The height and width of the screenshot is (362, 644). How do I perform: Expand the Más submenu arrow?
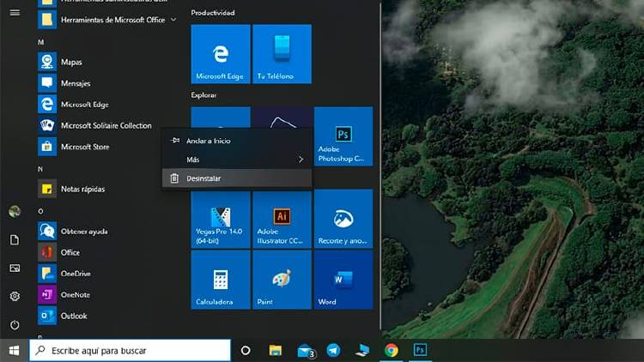coord(301,160)
